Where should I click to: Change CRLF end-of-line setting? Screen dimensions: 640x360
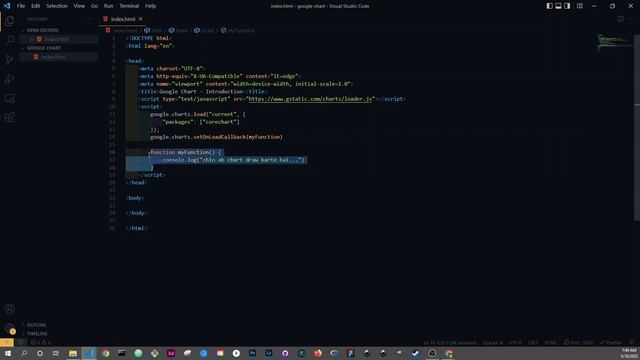pos(533,342)
